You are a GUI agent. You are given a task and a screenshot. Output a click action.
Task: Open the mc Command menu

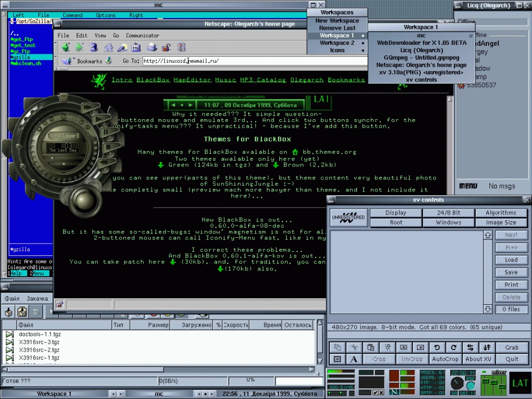(72, 15)
